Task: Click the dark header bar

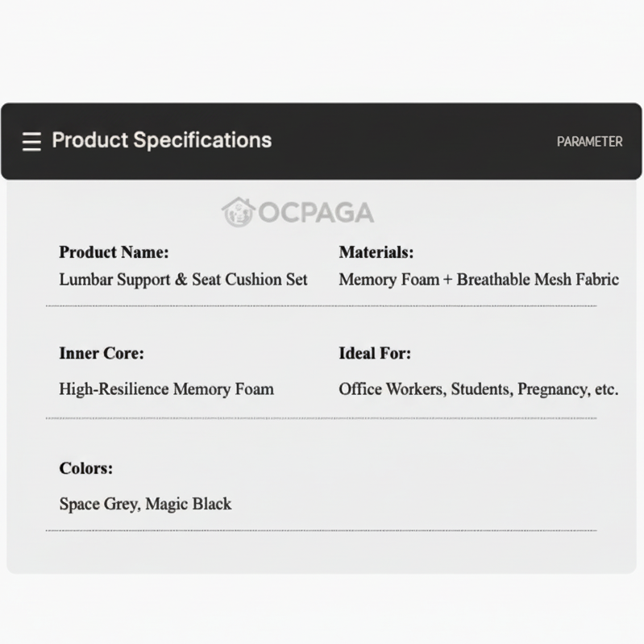Action: tap(419, 141)
